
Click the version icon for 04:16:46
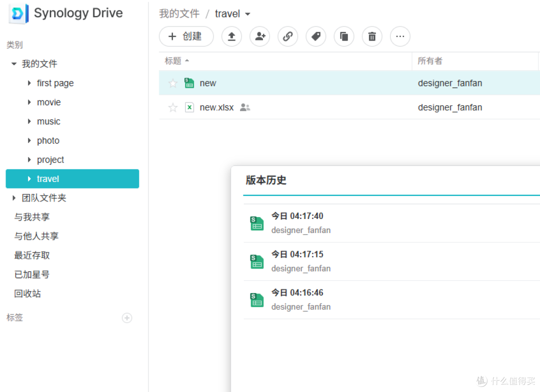click(x=256, y=299)
